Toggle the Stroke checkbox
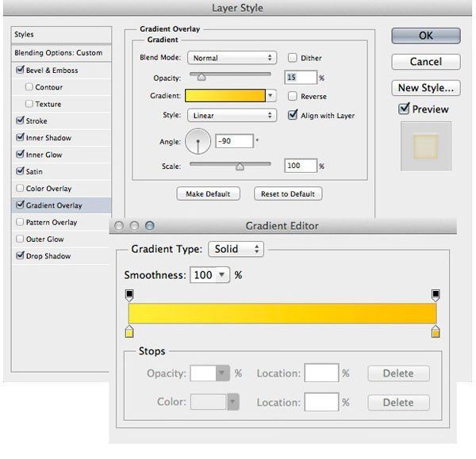476x459 pixels. [x=20, y=120]
